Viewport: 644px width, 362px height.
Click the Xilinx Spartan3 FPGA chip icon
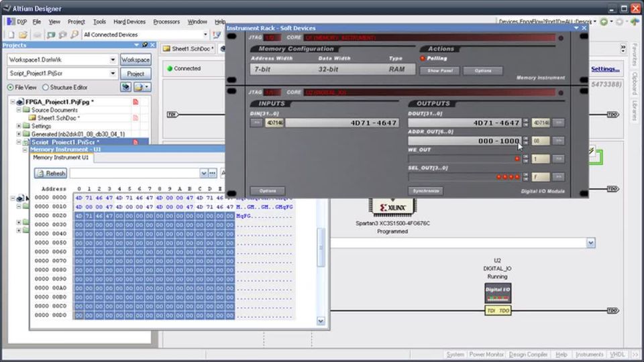tap(392, 206)
